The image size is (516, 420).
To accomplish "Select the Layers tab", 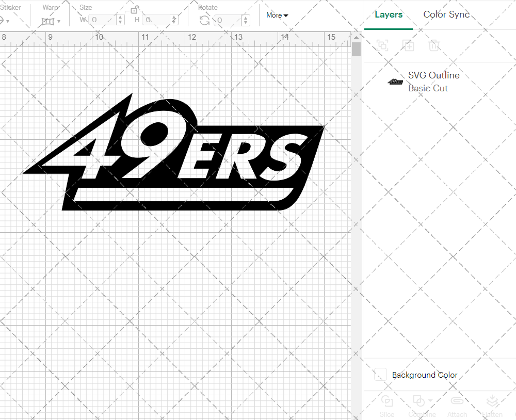I will 388,14.
